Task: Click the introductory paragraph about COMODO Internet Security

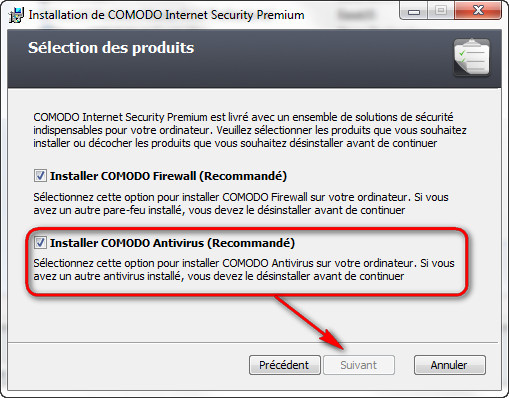Action: [250, 130]
